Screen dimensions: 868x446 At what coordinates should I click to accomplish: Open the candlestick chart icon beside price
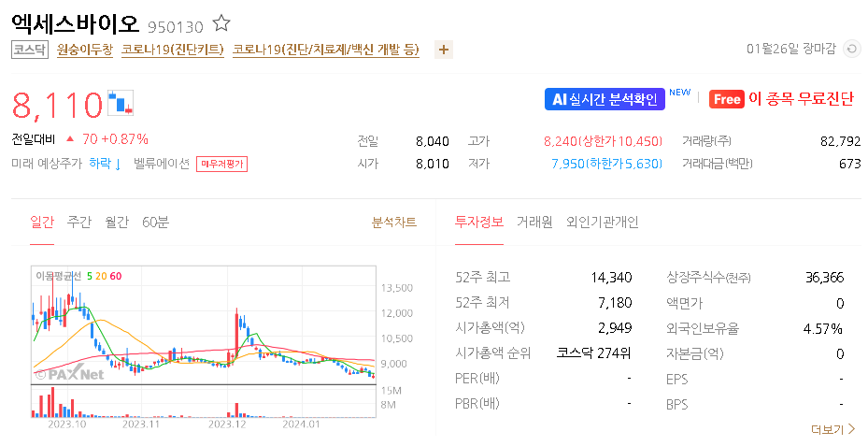121,103
